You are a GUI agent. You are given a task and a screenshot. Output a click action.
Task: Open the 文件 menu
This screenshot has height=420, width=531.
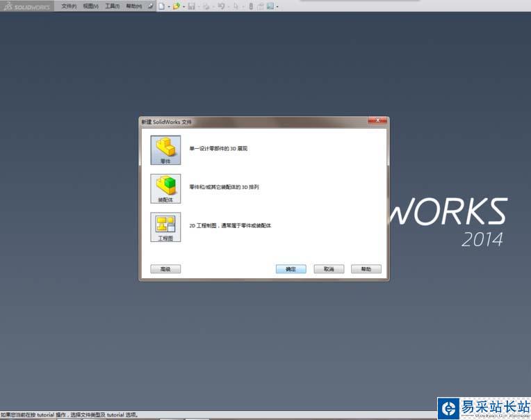[69, 6]
